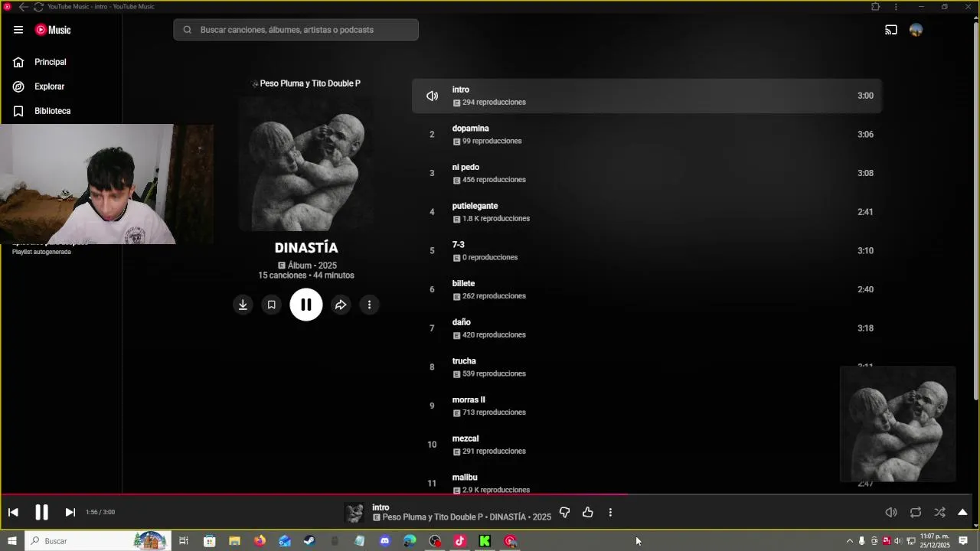Screen dimensions: 980x551
Task: Toggle shuffle mode
Action: pos(940,512)
